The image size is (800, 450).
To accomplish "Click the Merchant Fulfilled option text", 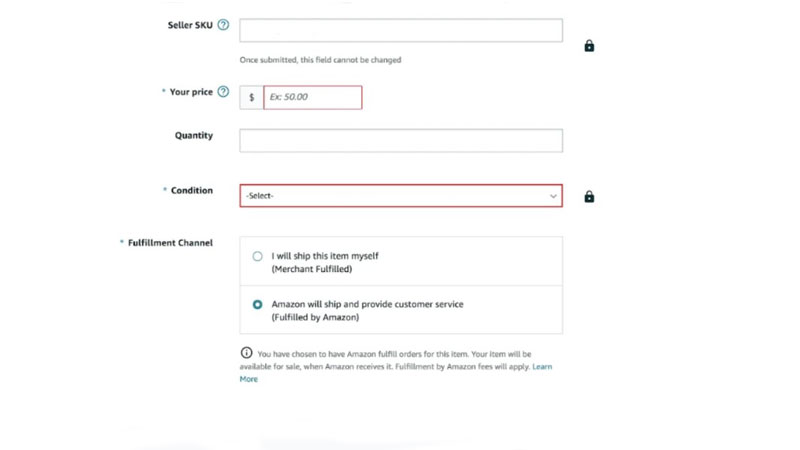I will click(312, 269).
